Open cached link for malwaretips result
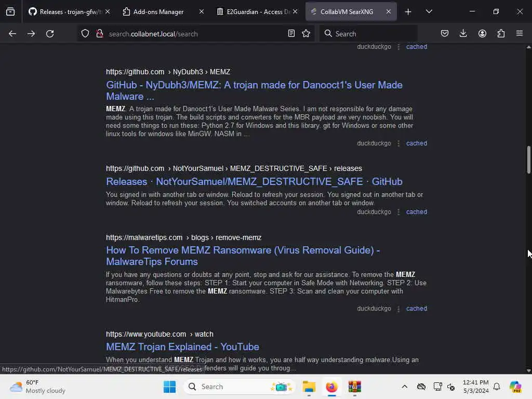Screen dimensions: 532x399 (x=417, y=309)
